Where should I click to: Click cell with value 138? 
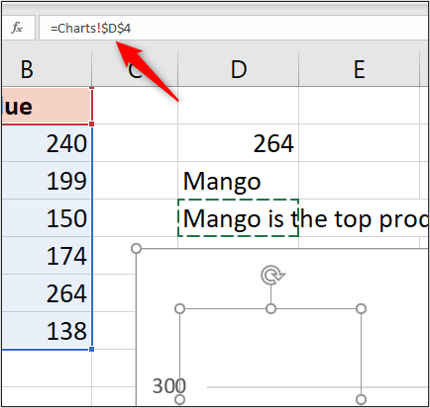click(46, 331)
